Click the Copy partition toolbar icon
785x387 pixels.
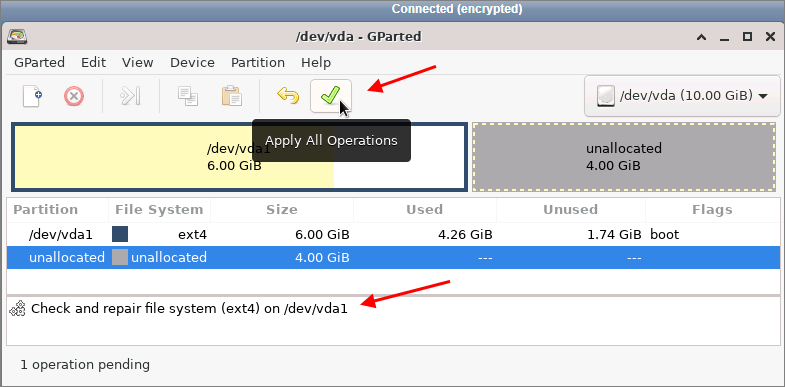pyautogui.click(x=188, y=96)
